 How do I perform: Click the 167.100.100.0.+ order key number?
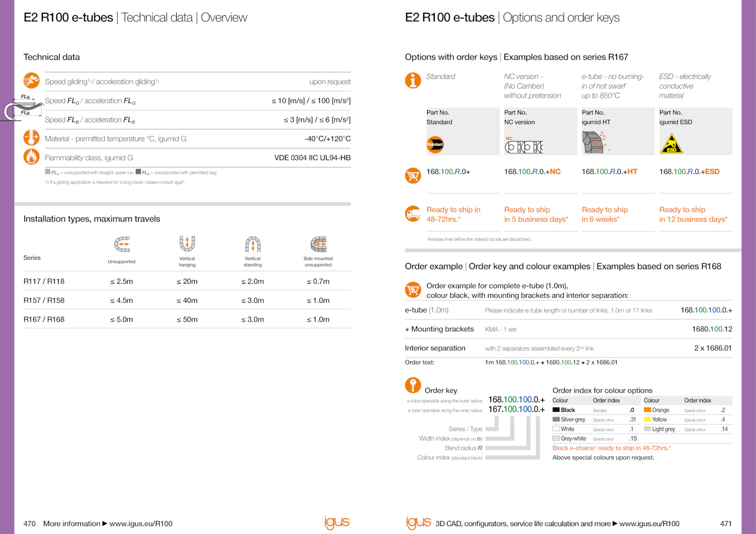pos(516,409)
